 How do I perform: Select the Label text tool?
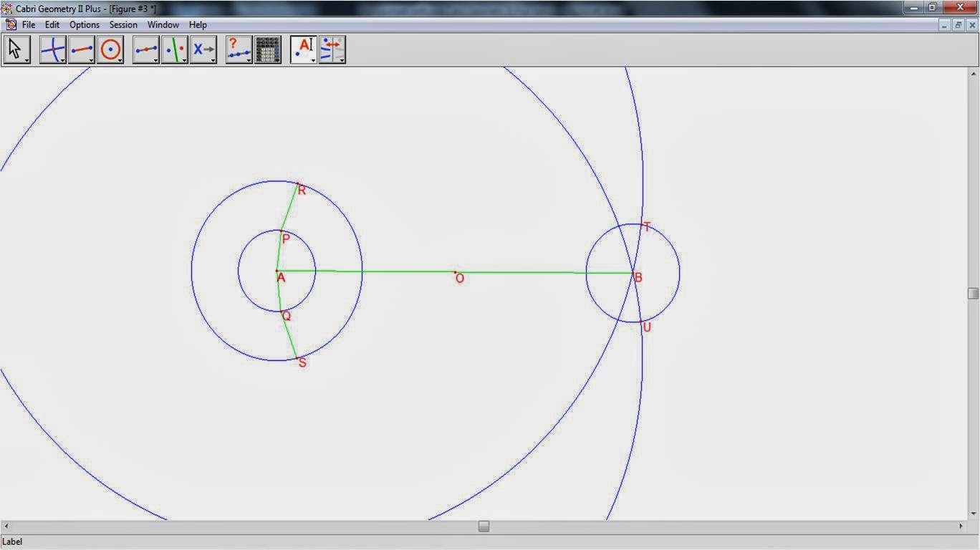click(304, 49)
